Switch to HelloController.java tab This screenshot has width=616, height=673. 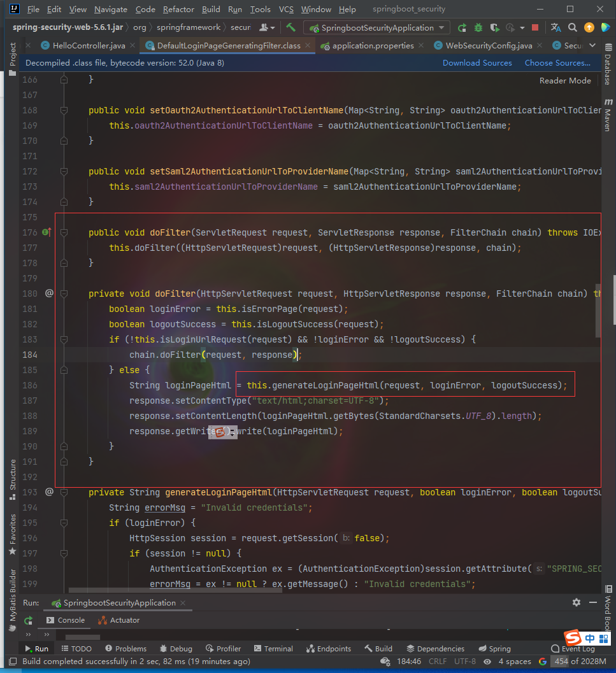[x=89, y=45]
